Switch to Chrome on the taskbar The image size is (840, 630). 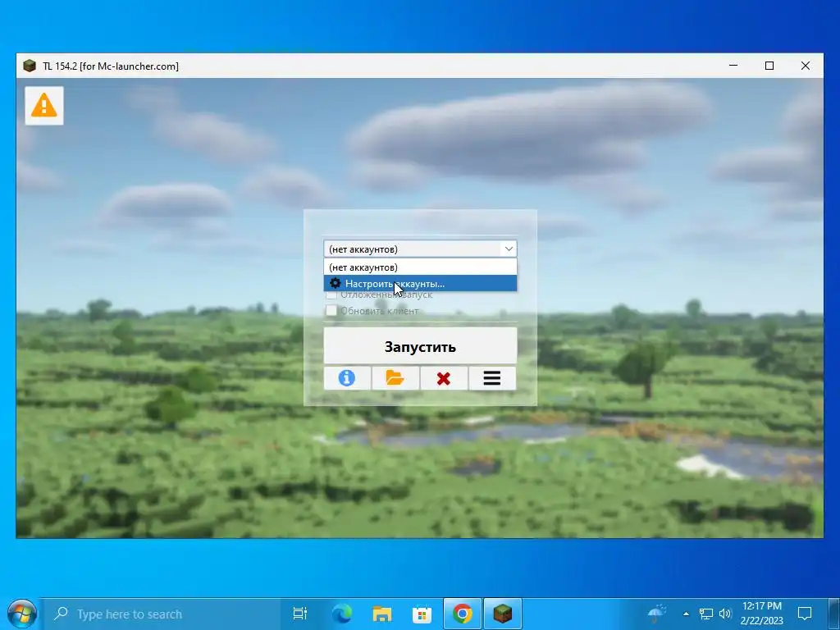coord(463,614)
